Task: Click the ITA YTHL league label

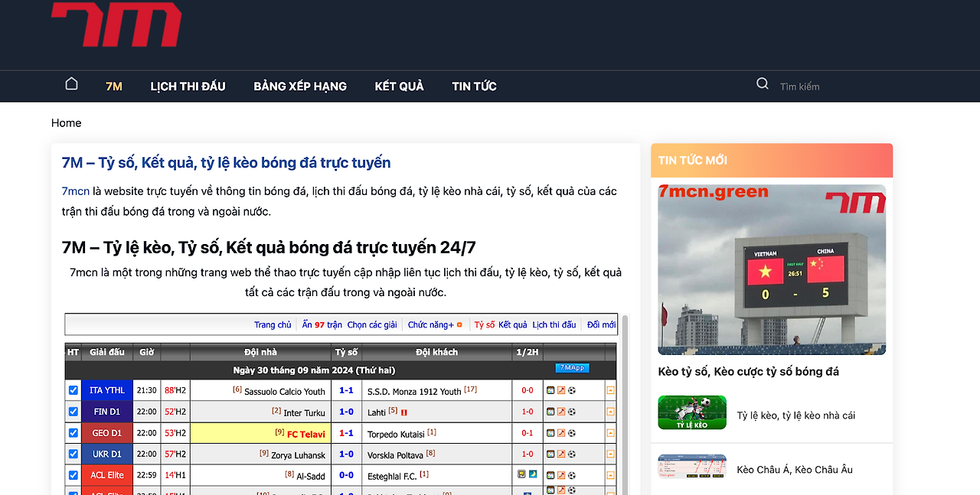Action: (107, 390)
